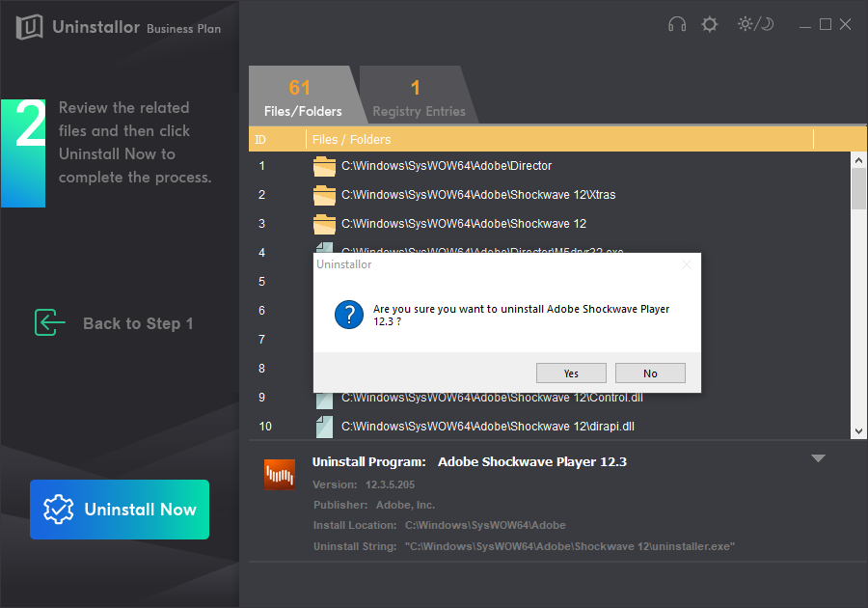Click gear-check icon on Uninstall Now
Viewport: 868px width, 608px height.
(59, 510)
